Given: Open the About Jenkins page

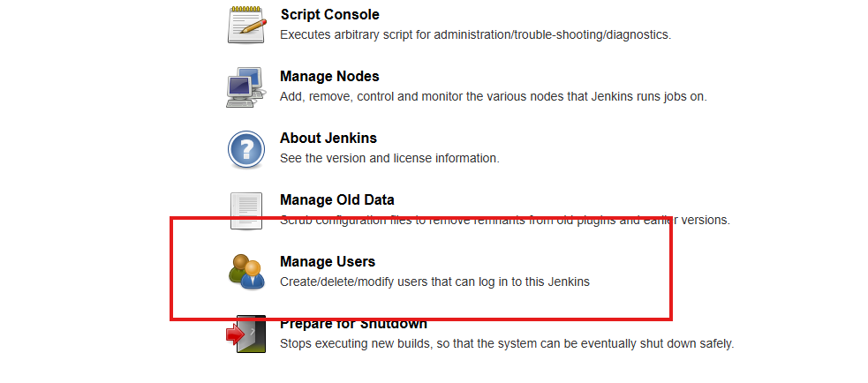Looking at the screenshot, I should 328,139.
